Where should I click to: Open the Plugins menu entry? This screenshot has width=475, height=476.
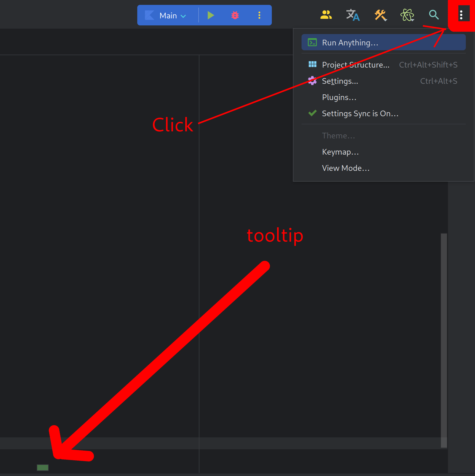339,97
